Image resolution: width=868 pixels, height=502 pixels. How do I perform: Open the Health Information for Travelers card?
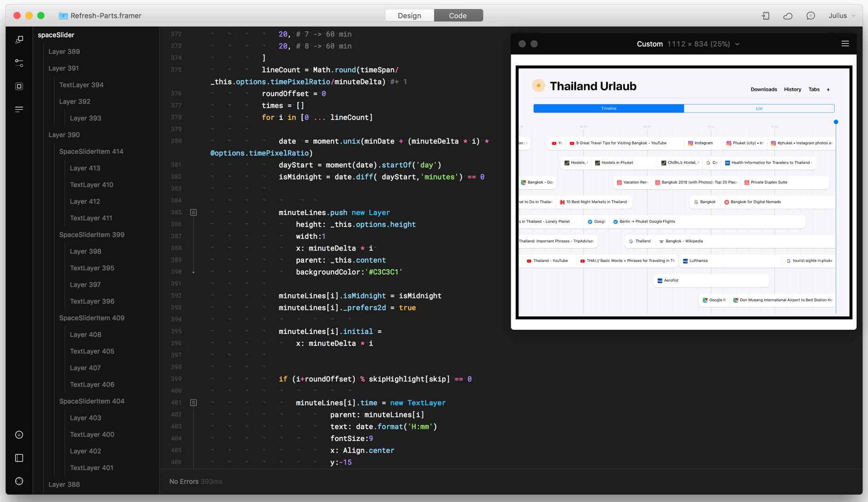[769, 163]
